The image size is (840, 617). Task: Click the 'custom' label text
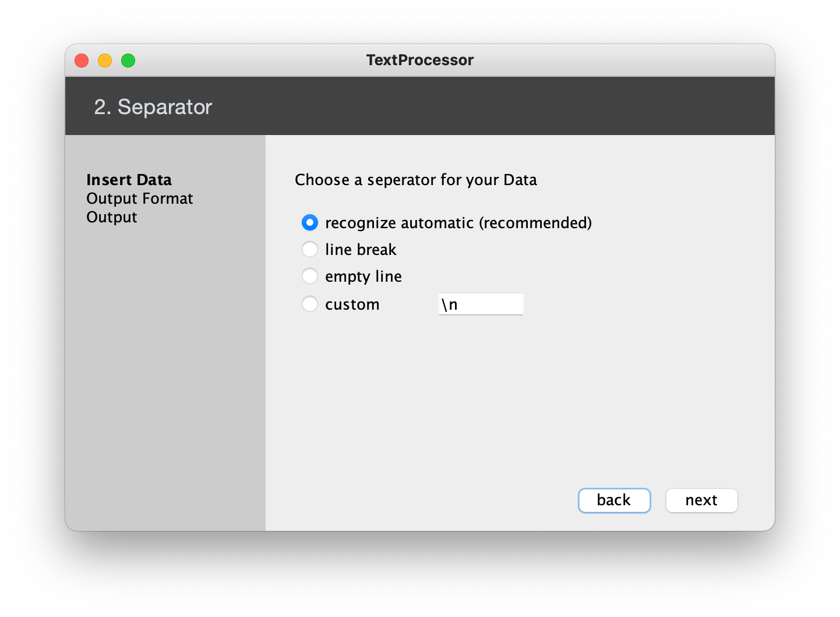pos(352,304)
